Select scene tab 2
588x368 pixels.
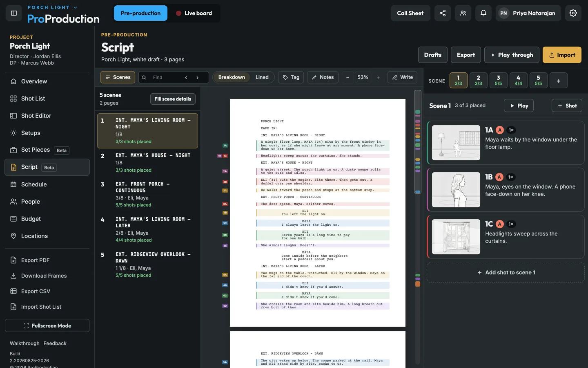pyautogui.click(x=478, y=81)
